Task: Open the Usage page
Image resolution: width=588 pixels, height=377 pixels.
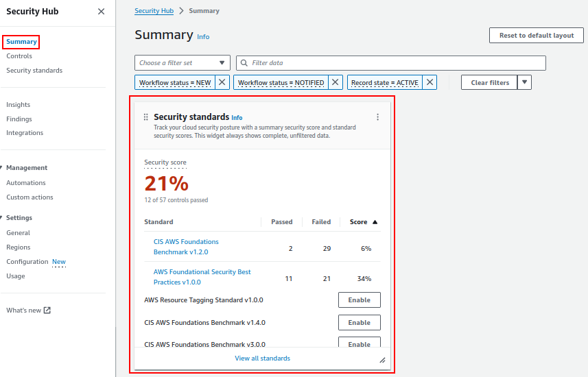Action: pos(15,276)
